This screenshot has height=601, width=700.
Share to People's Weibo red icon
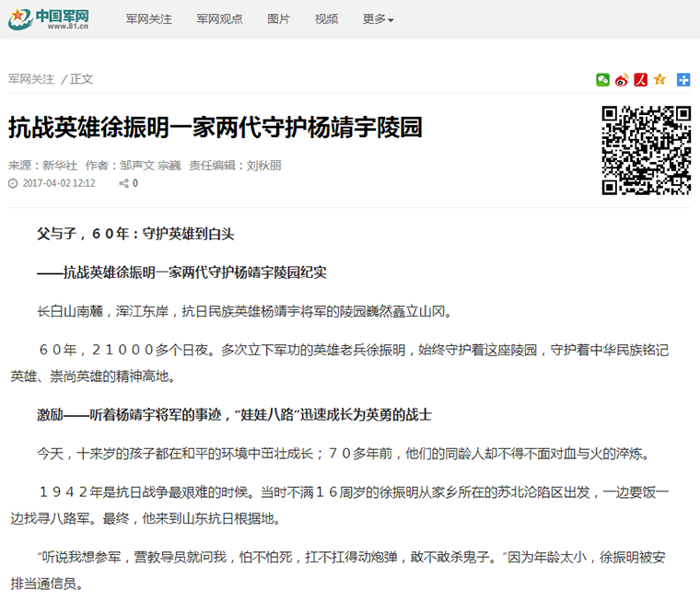click(x=640, y=80)
